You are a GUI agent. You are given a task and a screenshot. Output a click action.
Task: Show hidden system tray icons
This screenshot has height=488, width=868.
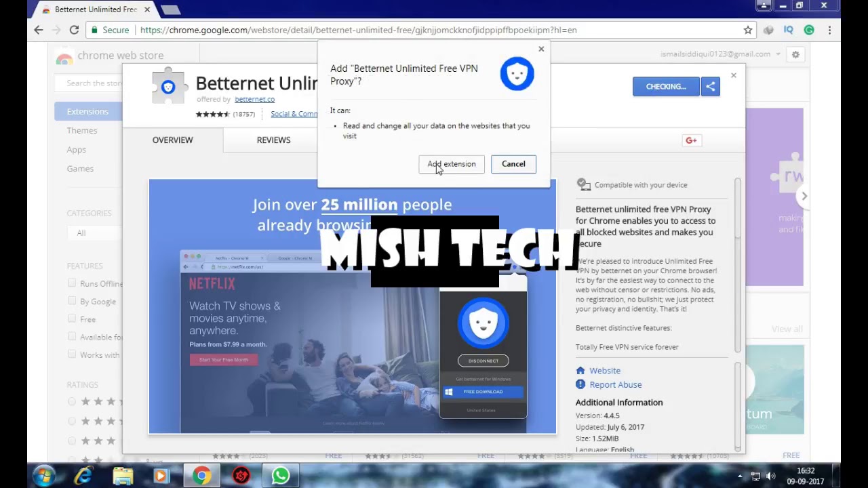(740, 476)
